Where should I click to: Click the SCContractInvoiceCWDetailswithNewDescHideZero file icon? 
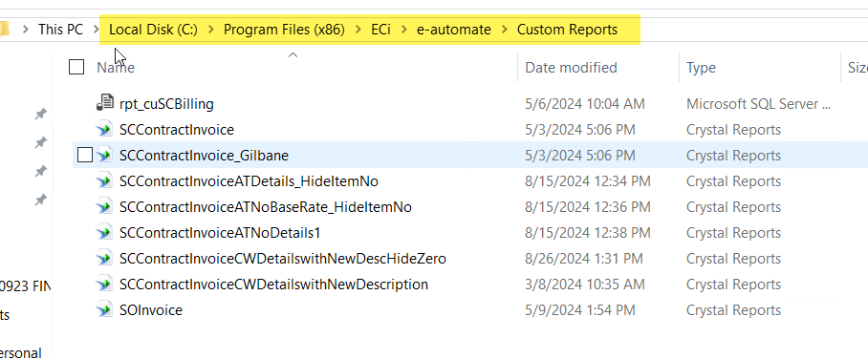tap(104, 259)
